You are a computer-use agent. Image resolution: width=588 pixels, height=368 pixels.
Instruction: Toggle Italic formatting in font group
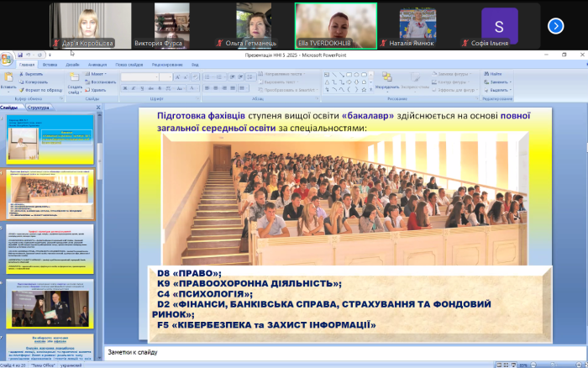[132, 89]
